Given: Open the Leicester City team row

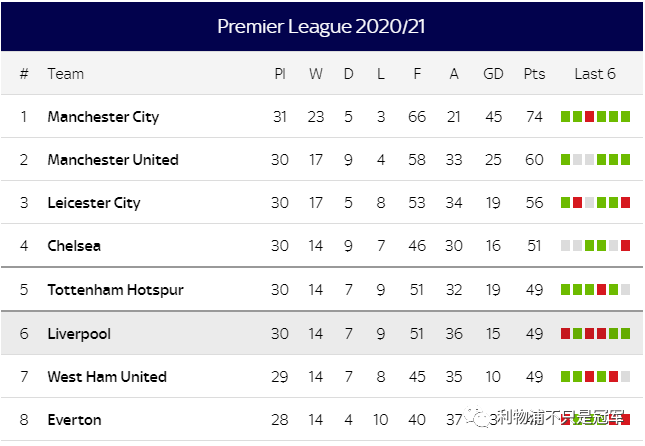Looking at the screenshot, I should coord(94,203).
